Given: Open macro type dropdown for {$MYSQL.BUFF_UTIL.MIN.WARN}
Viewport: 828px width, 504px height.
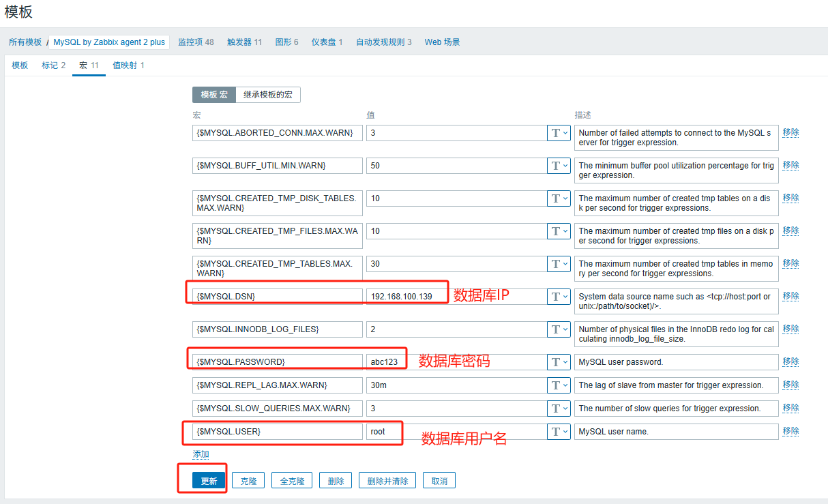Looking at the screenshot, I should [559, 166].
